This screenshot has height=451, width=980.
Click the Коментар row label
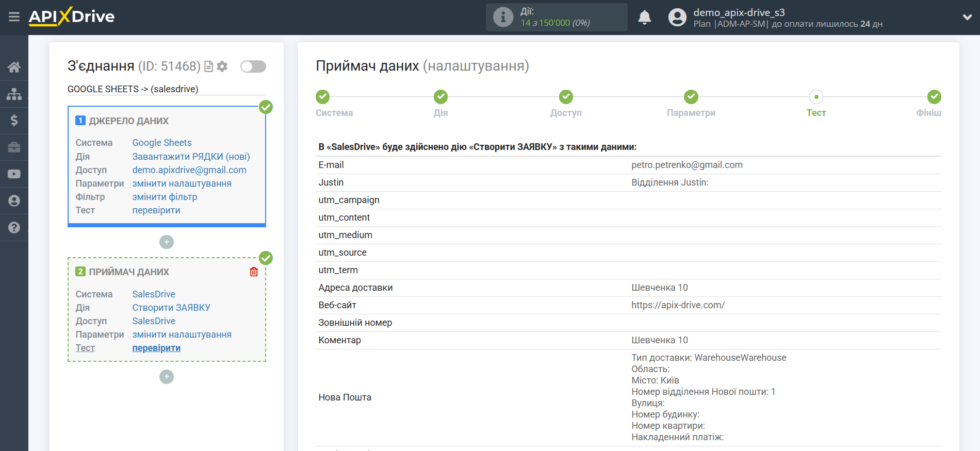339,340
